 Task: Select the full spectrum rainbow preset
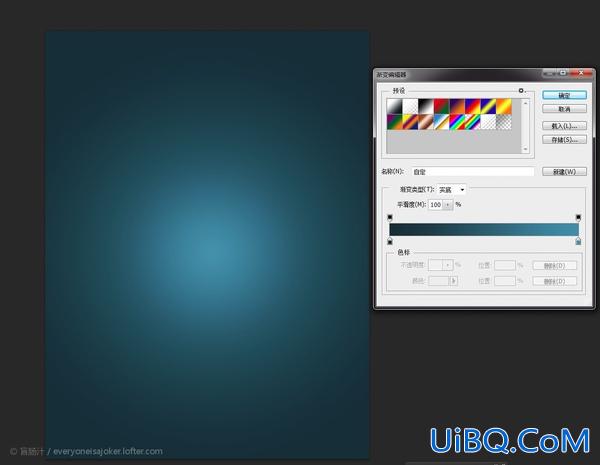457,122
